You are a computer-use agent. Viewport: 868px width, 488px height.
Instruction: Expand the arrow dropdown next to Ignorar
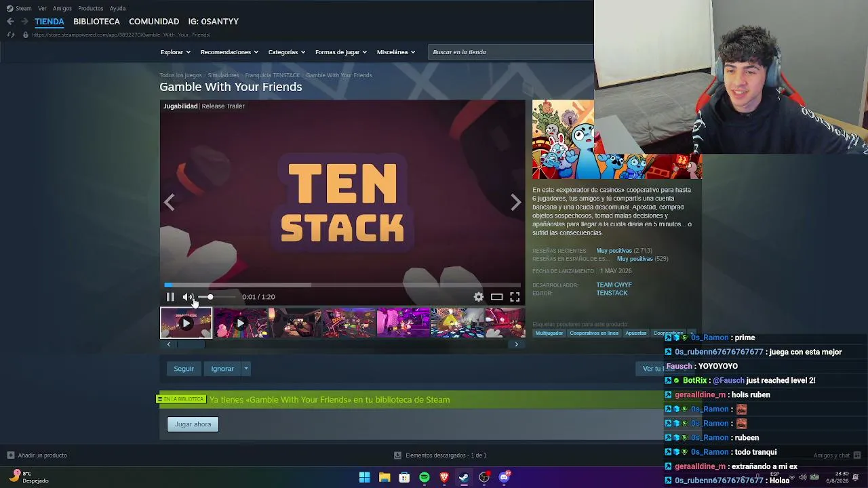click(246, 369)
